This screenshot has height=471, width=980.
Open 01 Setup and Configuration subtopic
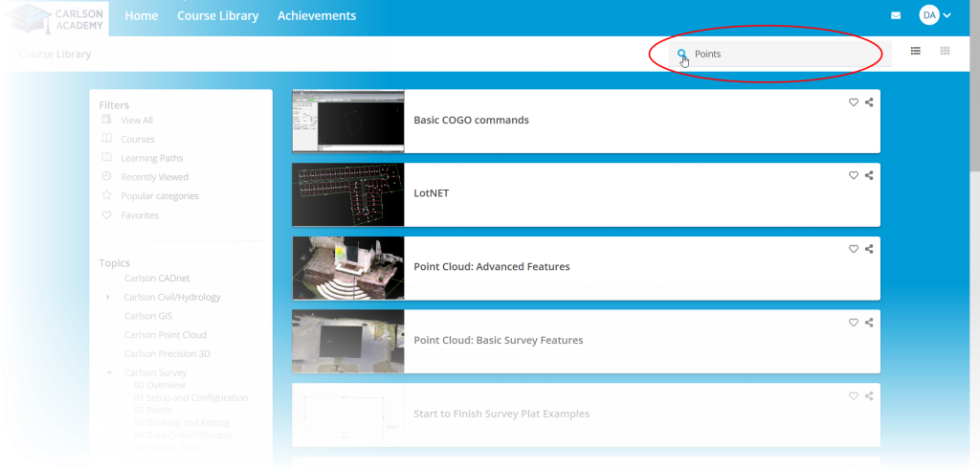190,398
